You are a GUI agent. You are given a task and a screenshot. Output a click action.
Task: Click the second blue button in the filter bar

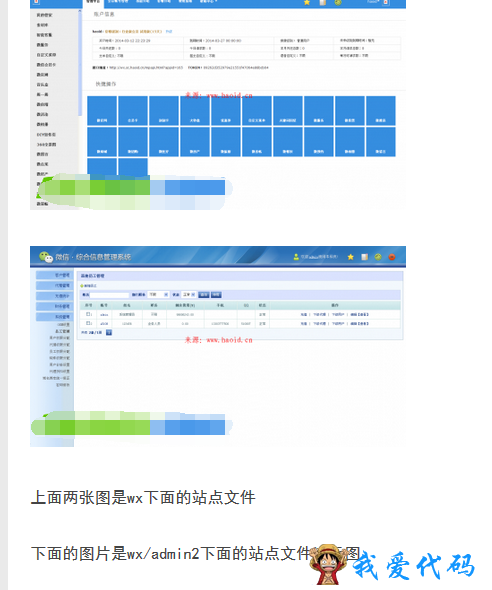click(216, 295)
